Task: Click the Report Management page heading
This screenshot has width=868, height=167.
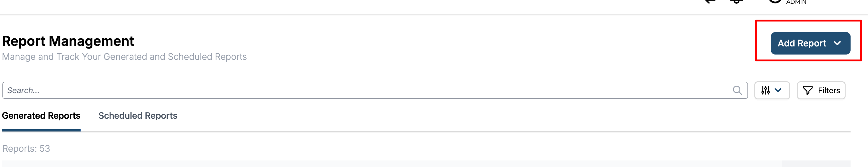Action: click(68, 41)
